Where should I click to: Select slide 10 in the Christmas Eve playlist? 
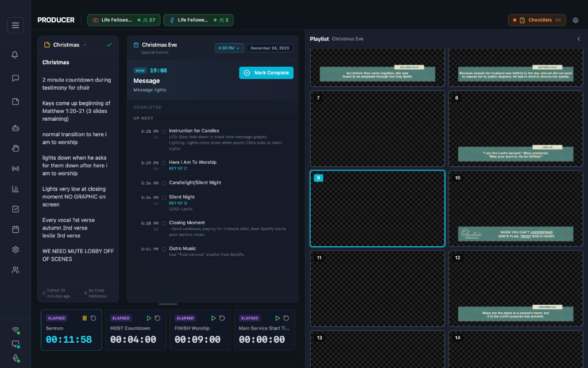(516, 208)
